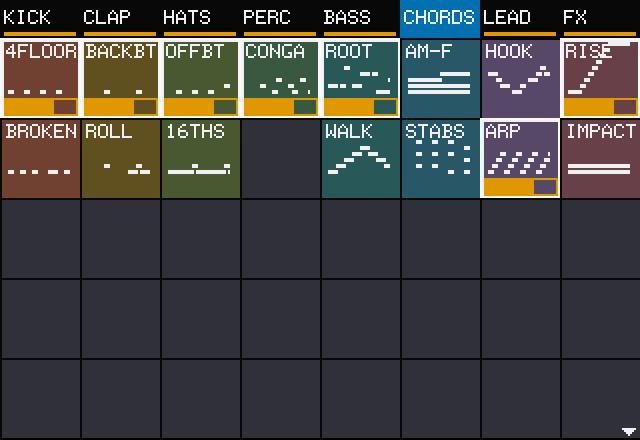Trigger the BACKBT clap clip

pyautogui.click(x=120, y=78)
